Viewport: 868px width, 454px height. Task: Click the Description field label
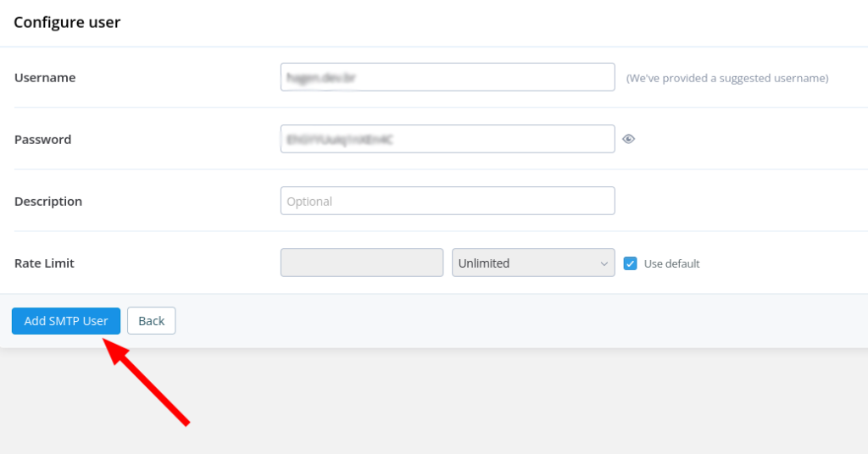[48, 202]
